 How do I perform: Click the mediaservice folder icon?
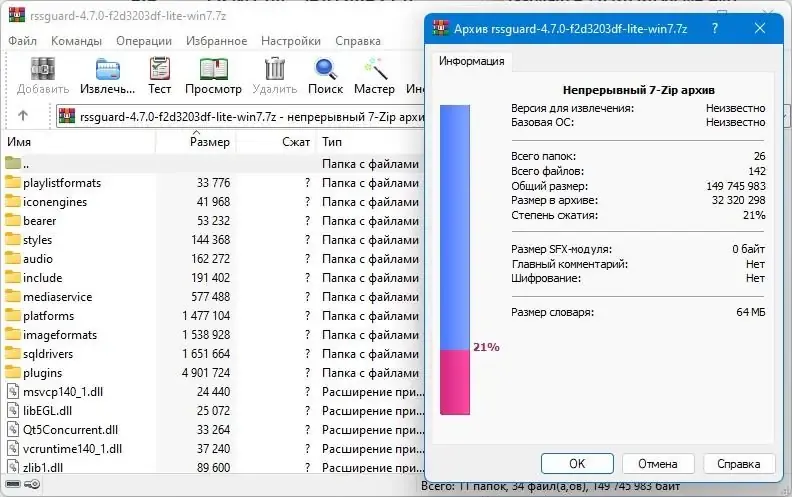[x=13, y=296]
